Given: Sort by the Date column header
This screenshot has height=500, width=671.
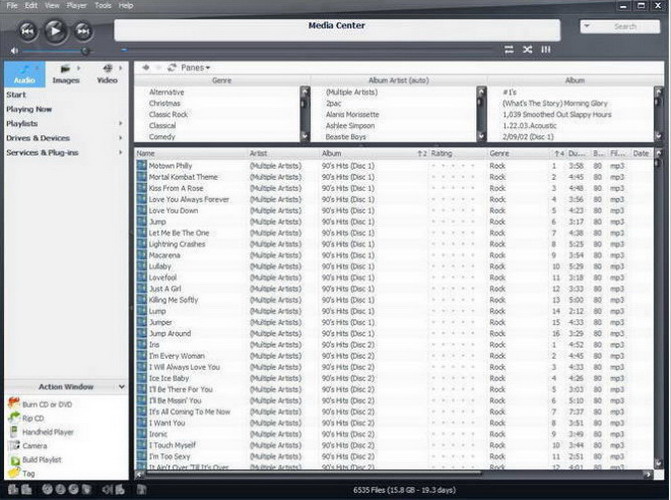Looking at the screenshot, I should click(x=641, y=153).
